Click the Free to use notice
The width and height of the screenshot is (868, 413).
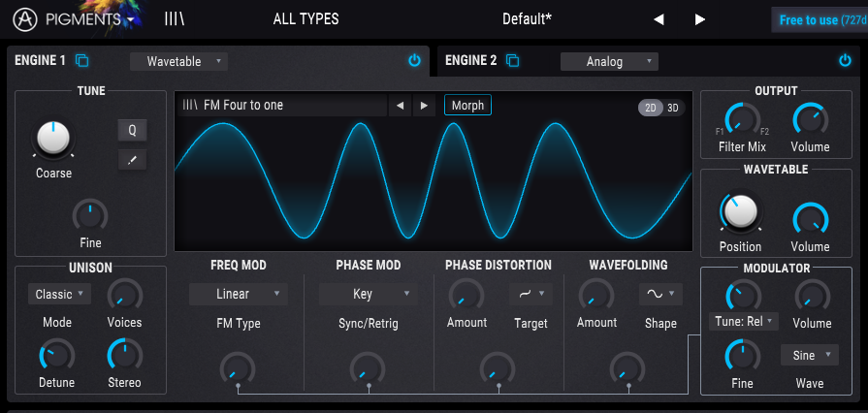[820, 20]
